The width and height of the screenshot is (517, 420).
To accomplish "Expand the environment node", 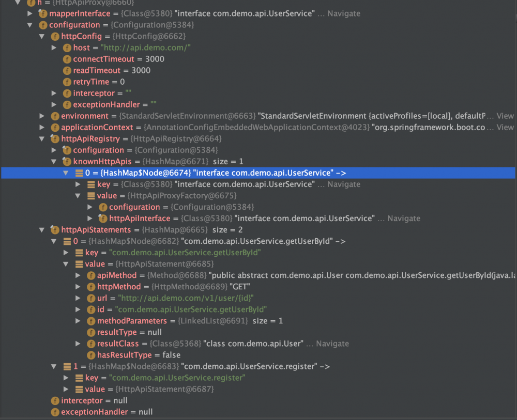I will coord(42,116).
